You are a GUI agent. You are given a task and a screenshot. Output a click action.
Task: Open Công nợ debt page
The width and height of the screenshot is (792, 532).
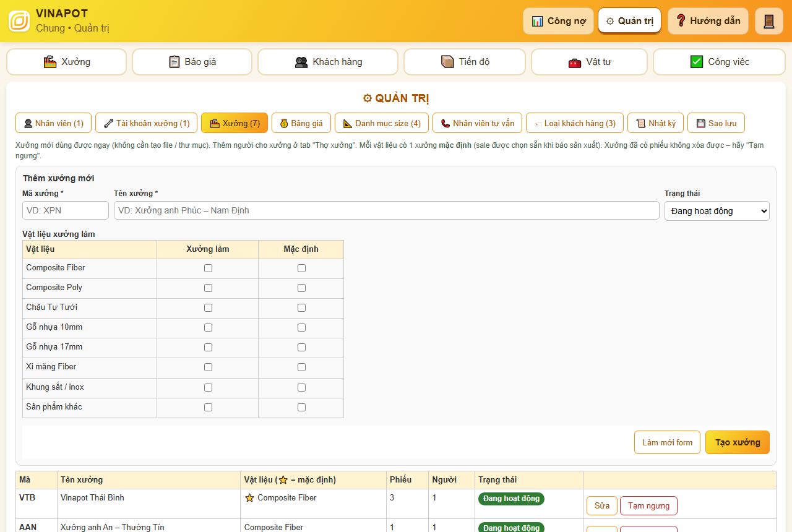pyautogui.click(x=558, y=21)
